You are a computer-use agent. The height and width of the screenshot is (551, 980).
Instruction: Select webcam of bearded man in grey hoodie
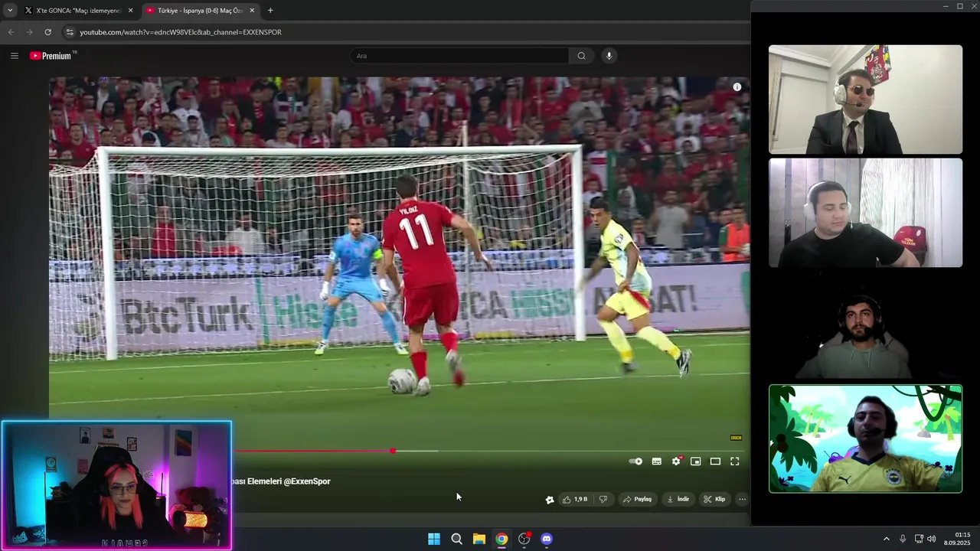pos(865,326)
